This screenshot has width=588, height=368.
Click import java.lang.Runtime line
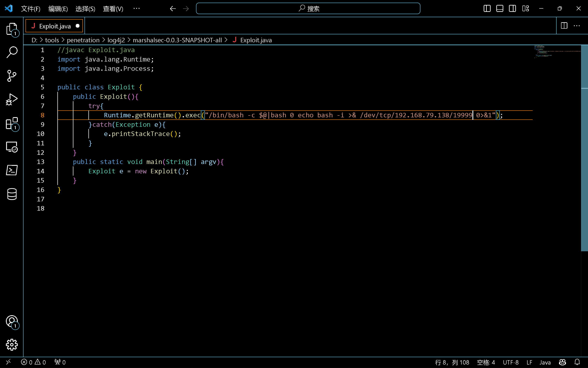[105, 59]
